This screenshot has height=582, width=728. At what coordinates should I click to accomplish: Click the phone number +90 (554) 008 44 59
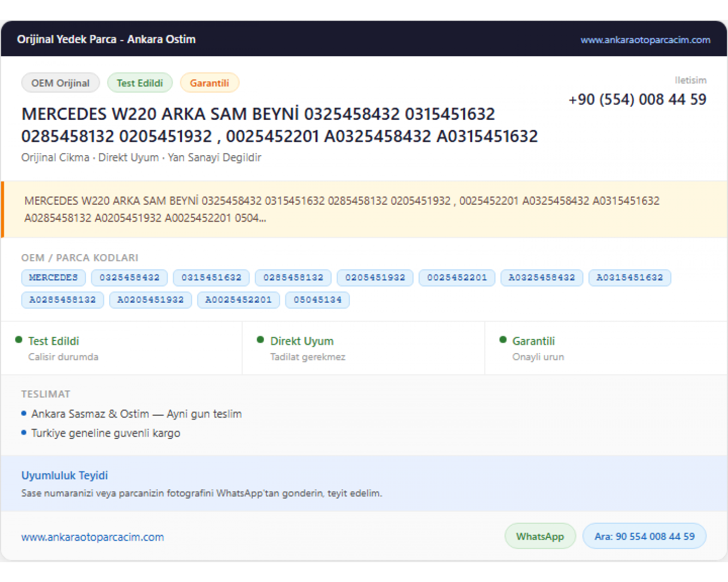[637, 99]
